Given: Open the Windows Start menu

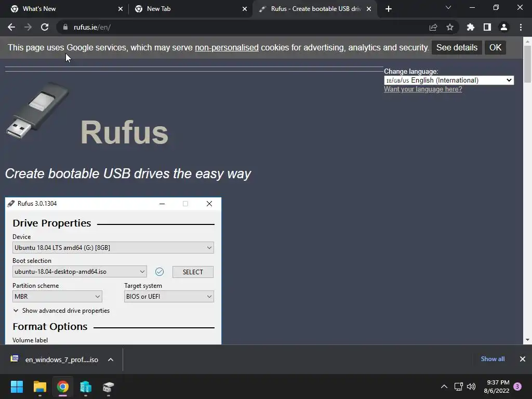Looking at the screenshot, I should coord(17,387).
